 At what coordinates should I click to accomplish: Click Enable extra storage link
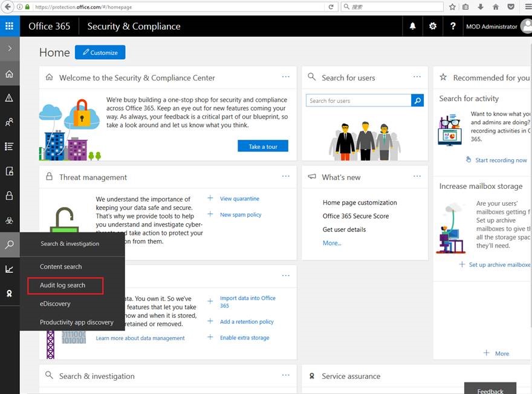245,338
